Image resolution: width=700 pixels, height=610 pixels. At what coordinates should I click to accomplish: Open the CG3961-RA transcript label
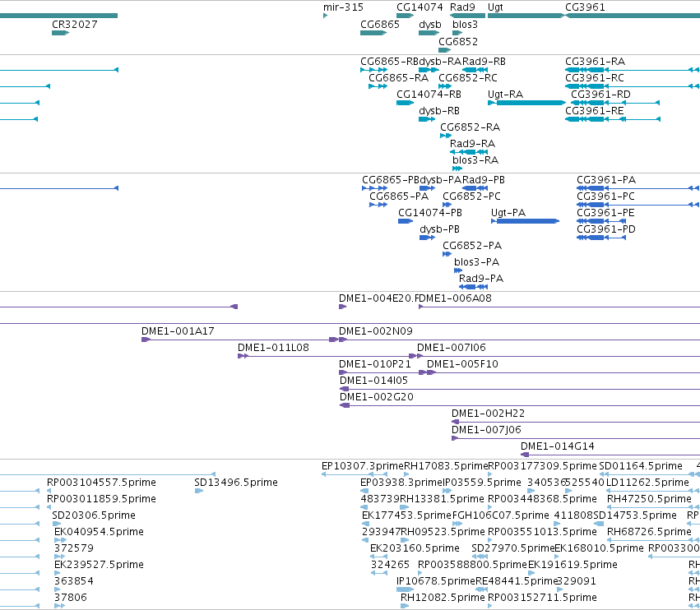coord(595,61)
